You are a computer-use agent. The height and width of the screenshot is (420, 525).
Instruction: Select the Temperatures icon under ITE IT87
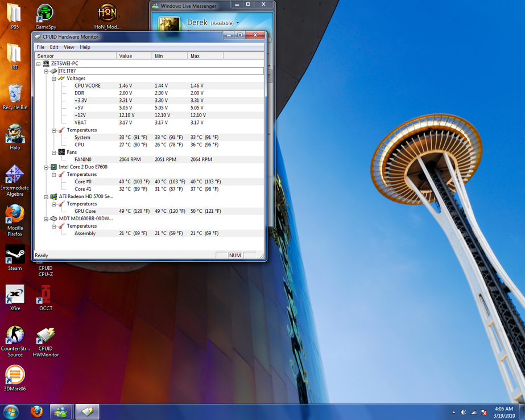tap(61, 130)
